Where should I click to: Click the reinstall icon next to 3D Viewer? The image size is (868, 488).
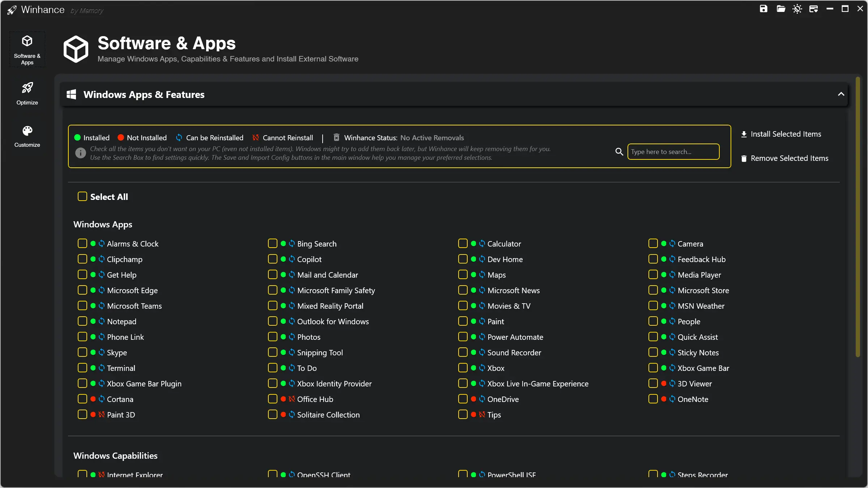pos(672,384)
